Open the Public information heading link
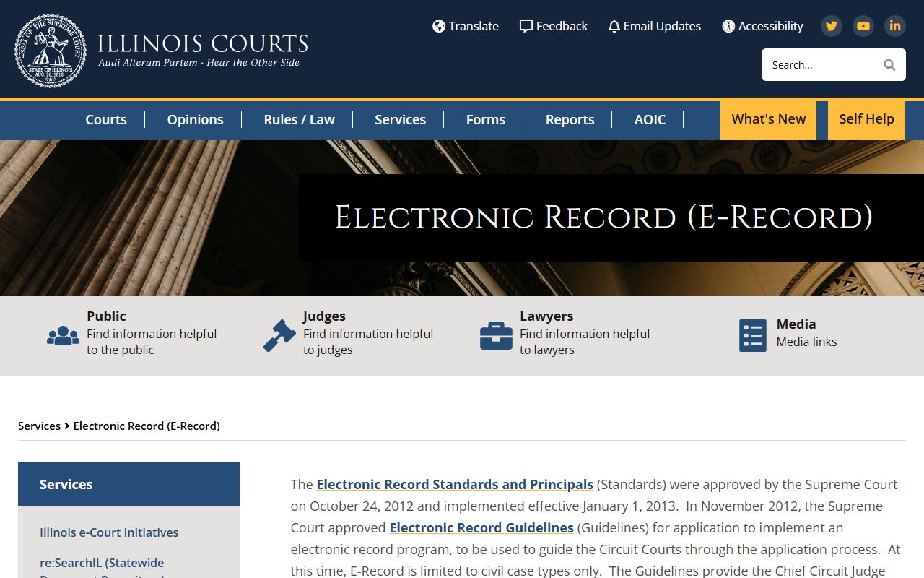This screenshot has height=578, width=924. click(x=106, y=316)
